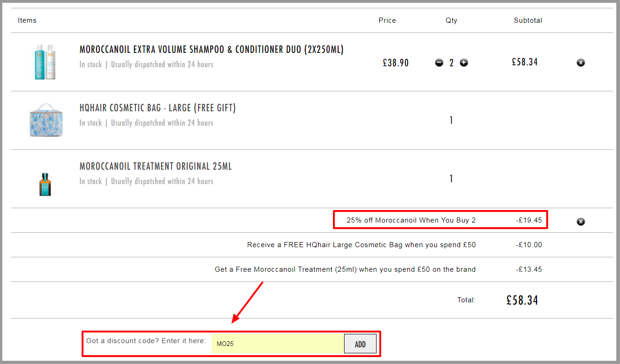Click the Subtotal column header

pos(528,20)
